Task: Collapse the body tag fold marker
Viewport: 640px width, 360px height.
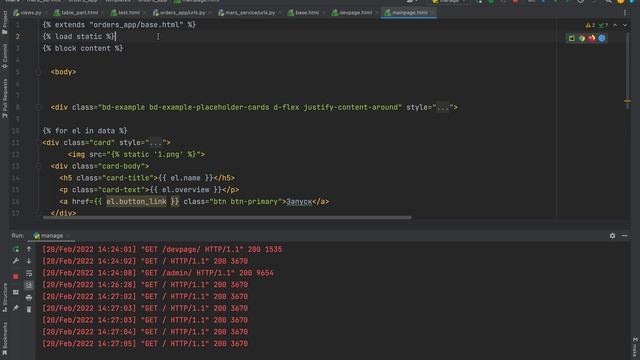Action: pos(38,72)
